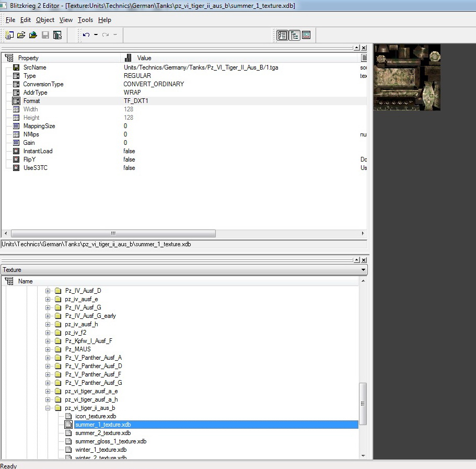Click the Undo arrow icon
The height and width of the screenshot is (469, 476).
point(86,35)
